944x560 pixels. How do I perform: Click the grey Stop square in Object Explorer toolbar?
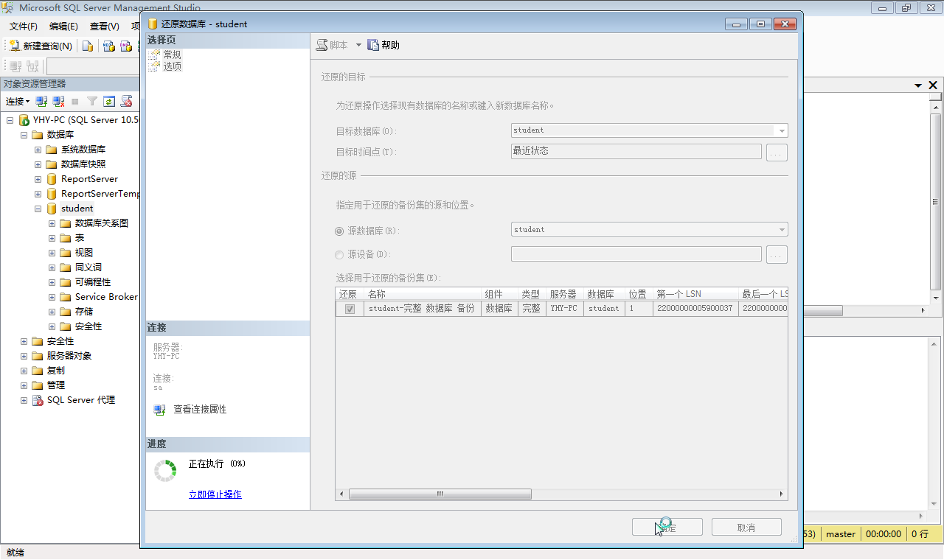click(x=75, y=101)
